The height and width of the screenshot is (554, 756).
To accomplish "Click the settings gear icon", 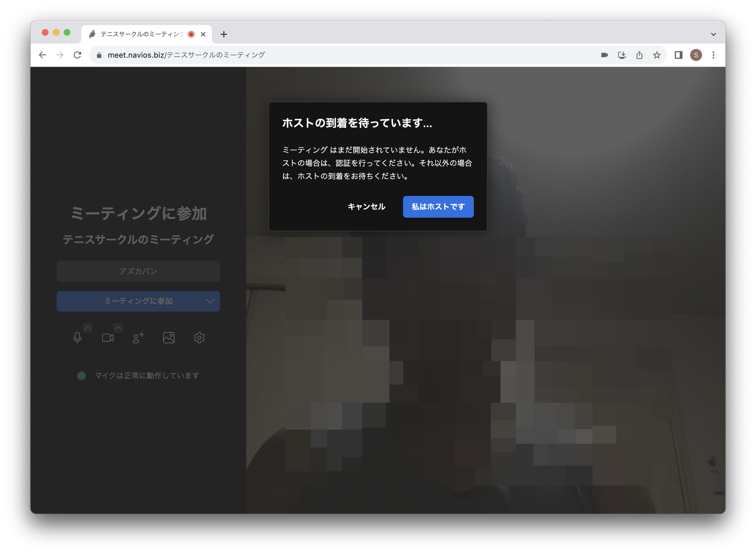I will tap(200, 337).
